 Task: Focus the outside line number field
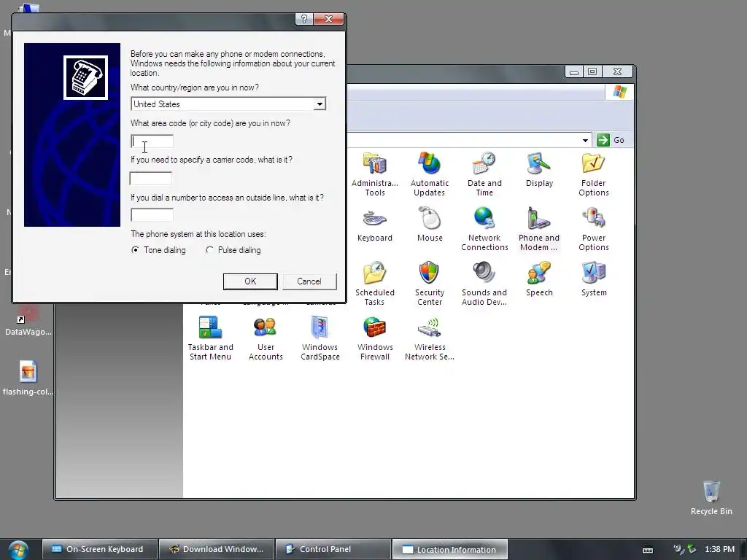pos(152,215)
